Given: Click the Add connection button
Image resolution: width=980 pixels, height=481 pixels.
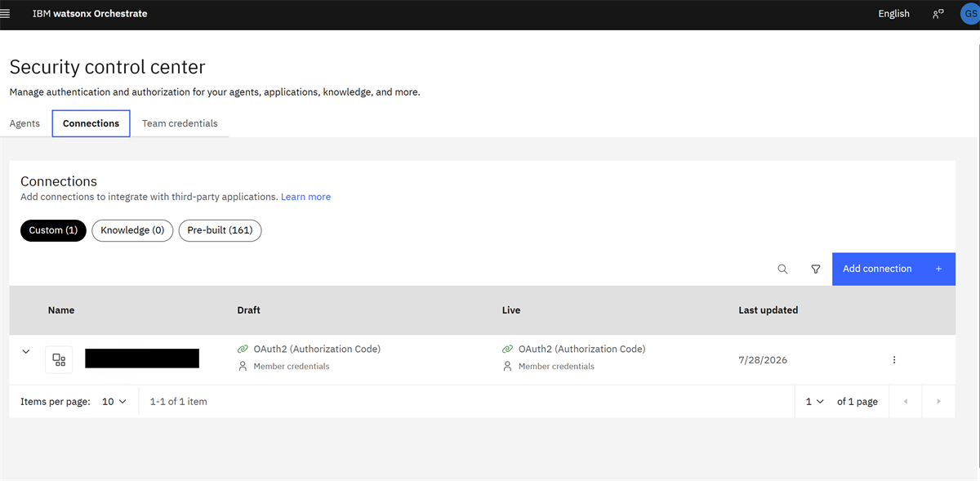Looking at the screenshot, I should click(893, 269).
